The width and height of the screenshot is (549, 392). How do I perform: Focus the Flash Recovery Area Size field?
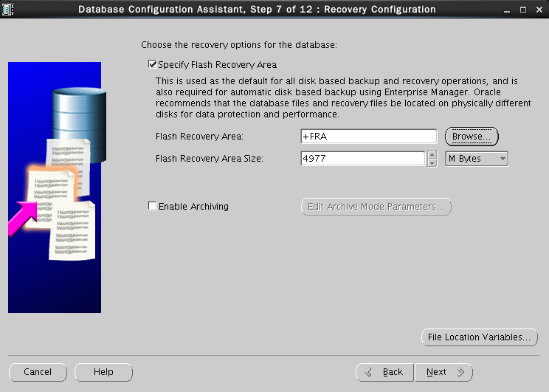pyautogui.click(x=362, y=159)
